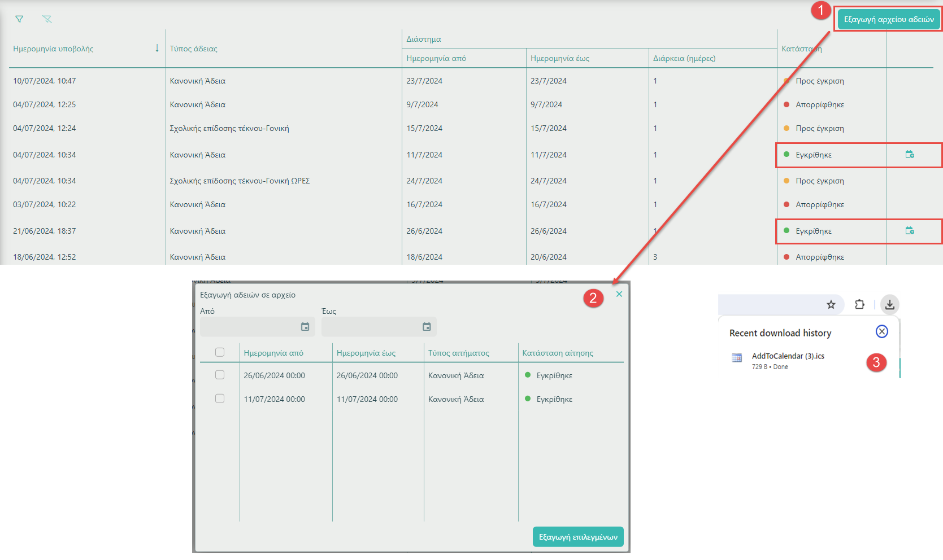The width and height of the screenshot is (943, 560).
Task: Sort by the Ημερομηνία υποβολής arrow
Action: pos(157,48)
